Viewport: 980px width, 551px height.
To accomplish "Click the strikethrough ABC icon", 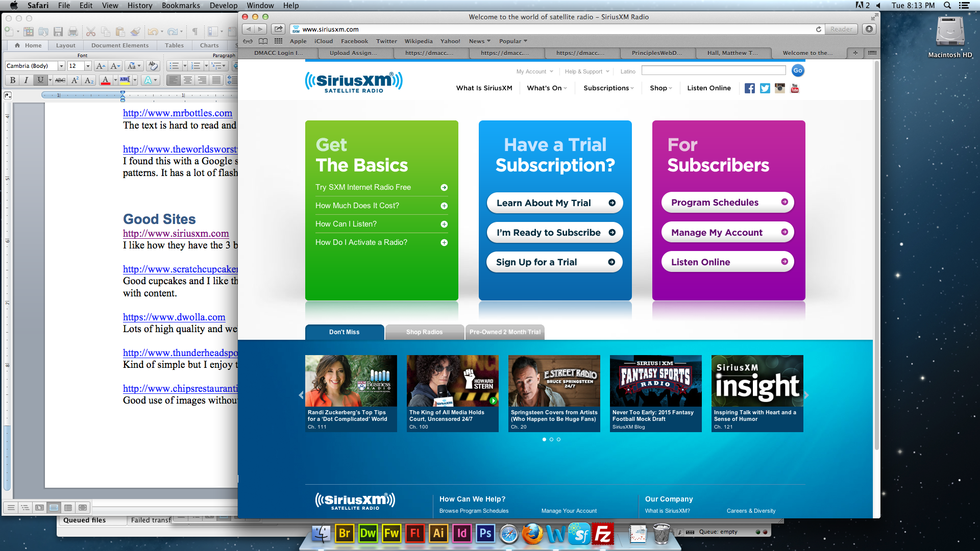I will click(x=60, y=80).
